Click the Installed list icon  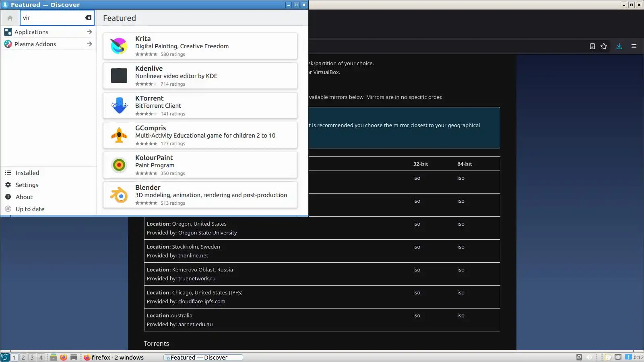(8, 173)
